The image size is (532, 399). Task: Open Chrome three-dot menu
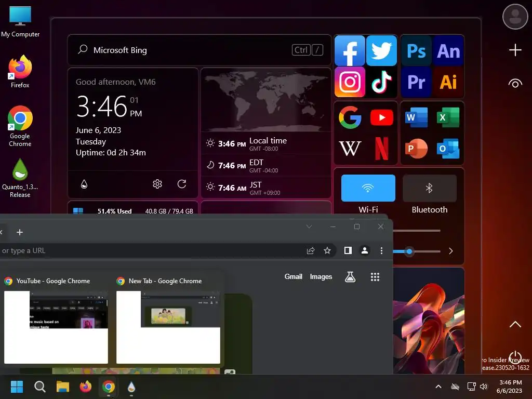381,250
